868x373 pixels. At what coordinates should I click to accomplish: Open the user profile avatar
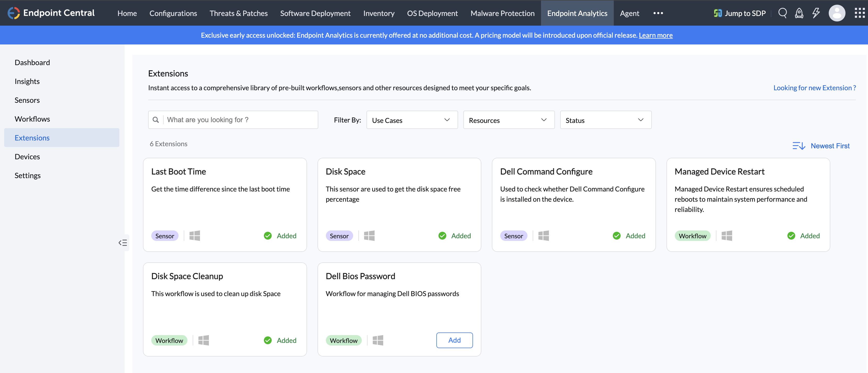pos(837,13)
